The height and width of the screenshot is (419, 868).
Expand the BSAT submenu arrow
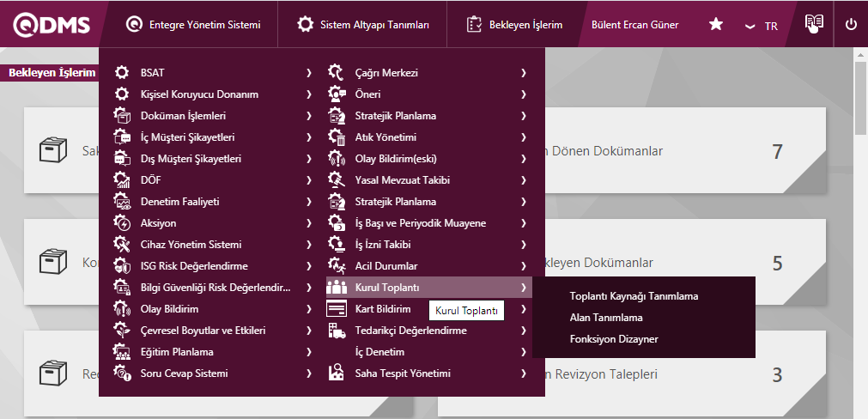click(x=308, y=73)
